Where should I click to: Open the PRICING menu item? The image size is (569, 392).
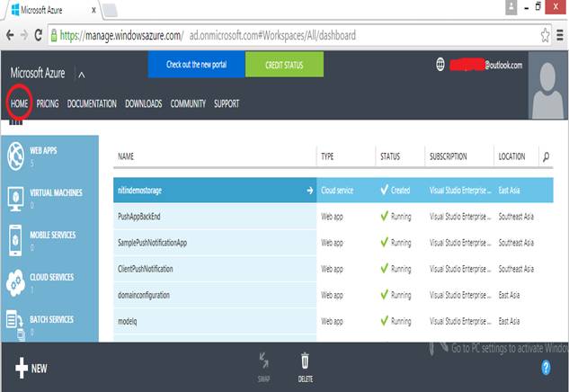pos(47,103)
